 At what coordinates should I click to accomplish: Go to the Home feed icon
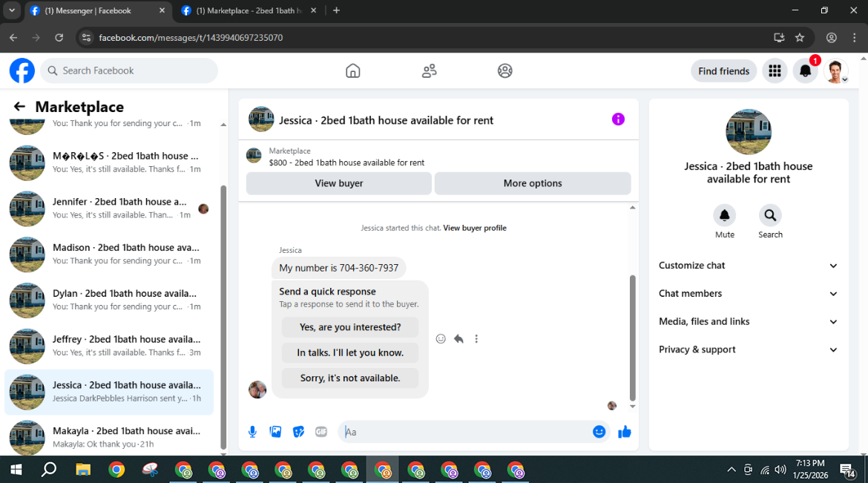[x=352, y=71]
